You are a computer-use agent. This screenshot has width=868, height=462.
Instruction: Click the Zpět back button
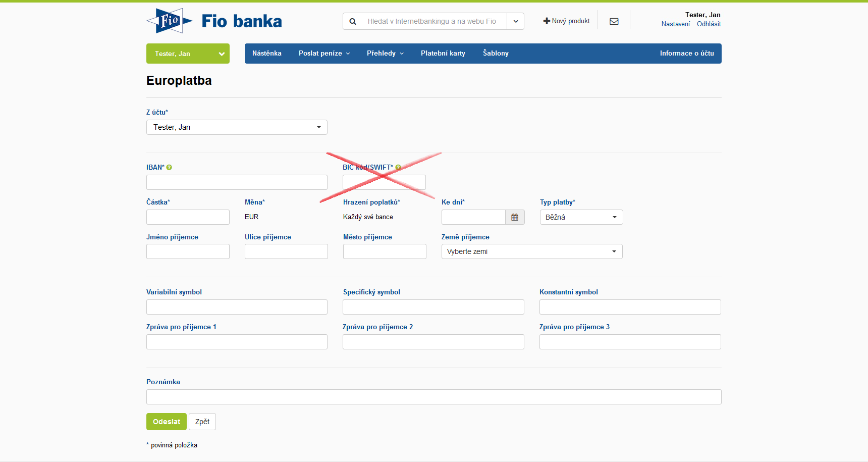[x=202, y=422]
